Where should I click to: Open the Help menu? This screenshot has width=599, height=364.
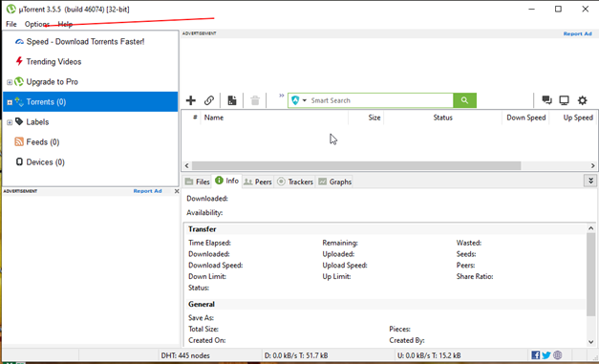[65, 24]
